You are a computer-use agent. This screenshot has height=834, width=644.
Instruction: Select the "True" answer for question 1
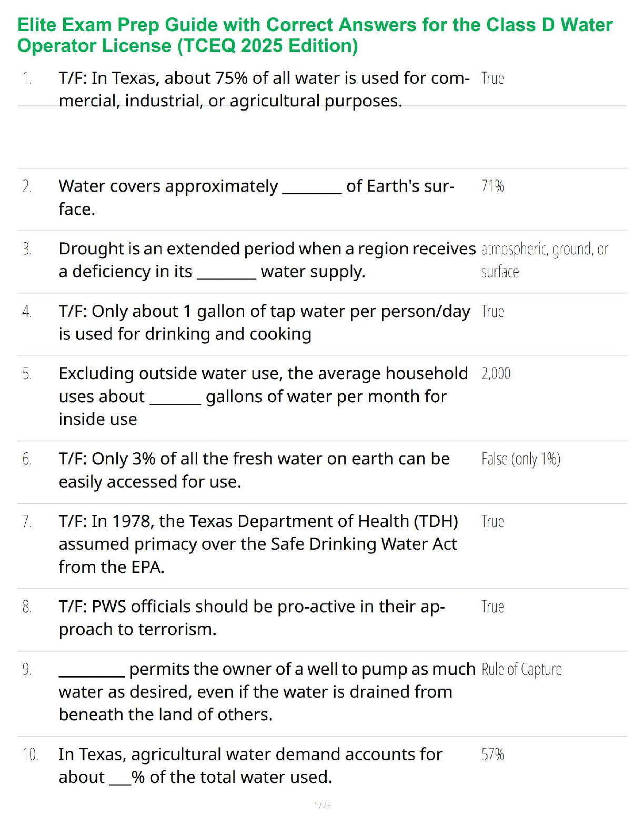[492, 78]
